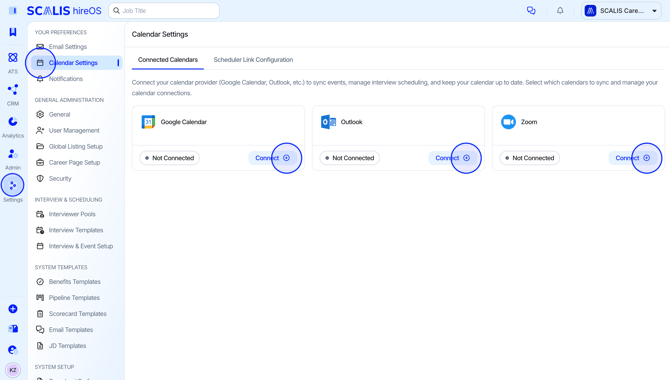The width and height of the screenshot is (670, 380).
Task: Expand the SCALIS Care account dropdown
Action: click(x=621, y=11)
